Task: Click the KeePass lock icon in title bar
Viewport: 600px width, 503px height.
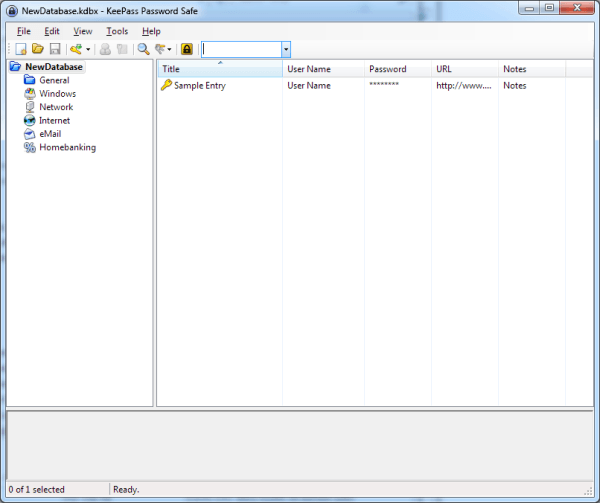Action: 12,11
